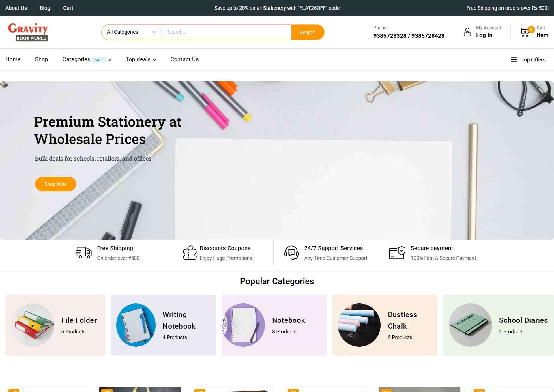Open the About Us link
The width and height of the screenshot is (554, 392).
click(16, 8)
